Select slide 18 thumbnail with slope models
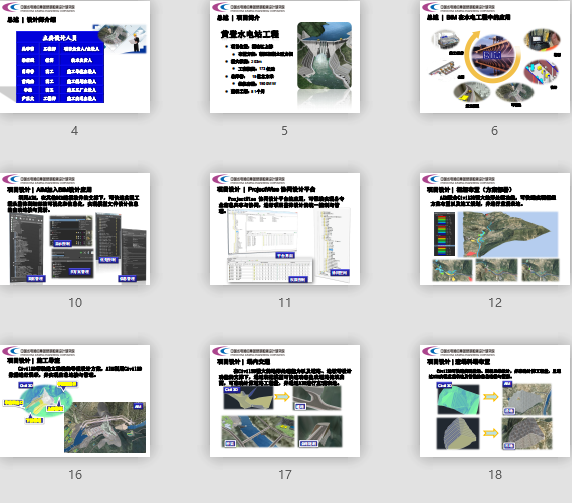The image size is (572, 503). tap(495, 401)
